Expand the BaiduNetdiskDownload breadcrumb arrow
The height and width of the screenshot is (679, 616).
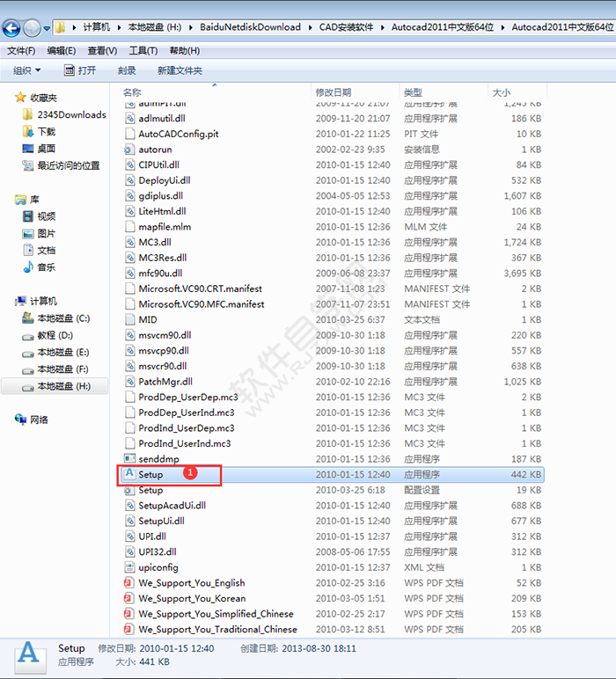click(310, 28)
